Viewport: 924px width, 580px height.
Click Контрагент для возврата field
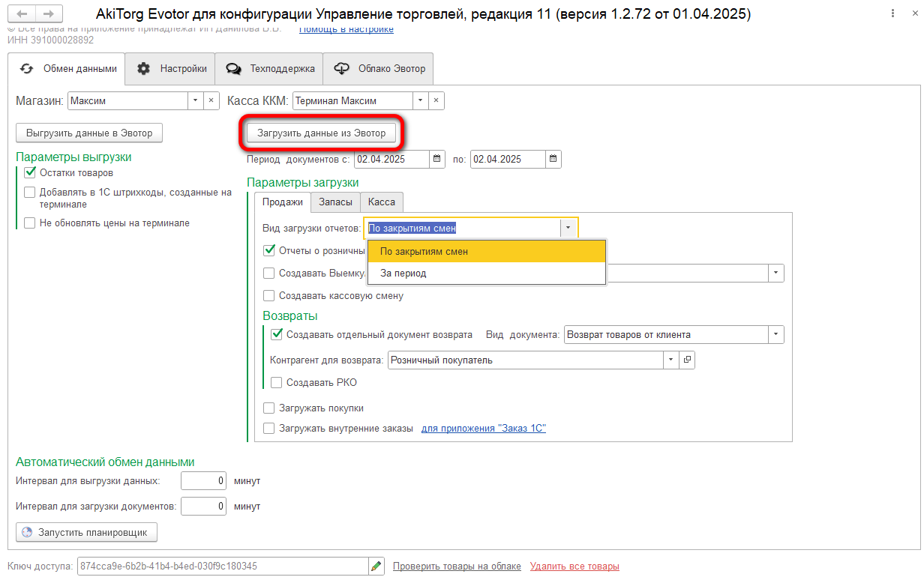(526, 360)
